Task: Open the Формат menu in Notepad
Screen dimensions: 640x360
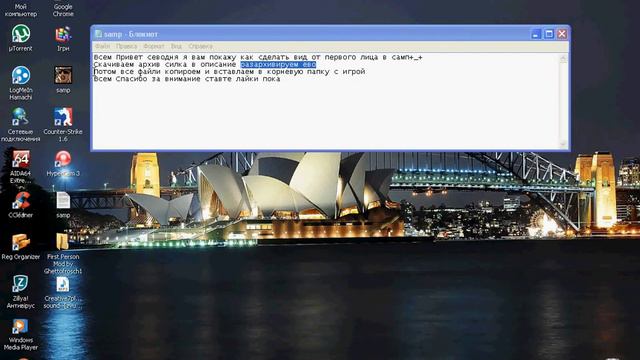Action: 154,46
